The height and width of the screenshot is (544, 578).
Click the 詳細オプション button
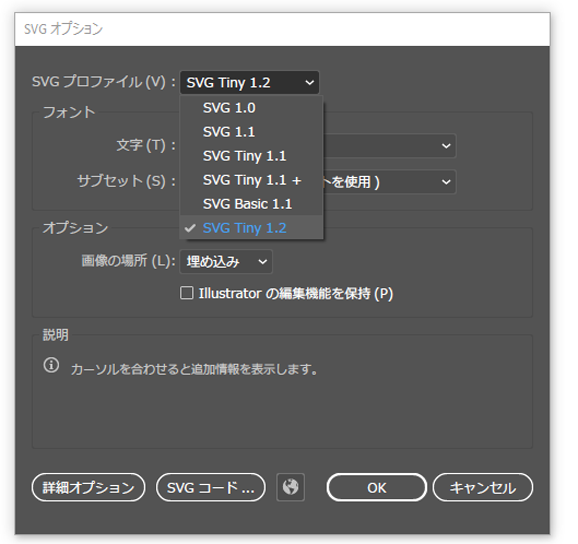[88, 488]
